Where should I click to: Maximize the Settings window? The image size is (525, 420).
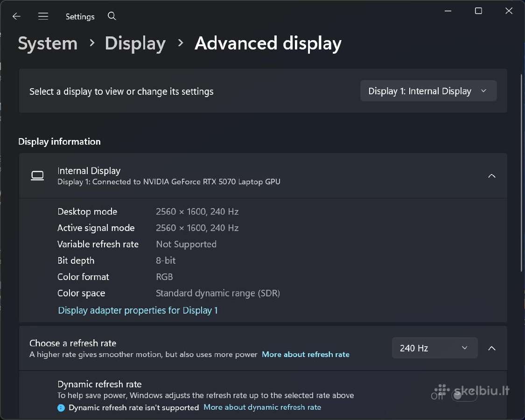pyautogui.click(x=478, y=11)
